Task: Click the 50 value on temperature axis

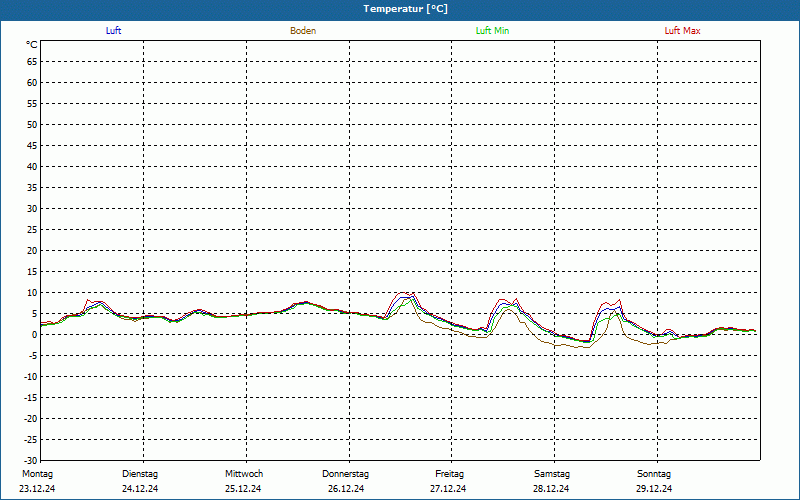Action: pyautogui.click(x=32, y=124)
